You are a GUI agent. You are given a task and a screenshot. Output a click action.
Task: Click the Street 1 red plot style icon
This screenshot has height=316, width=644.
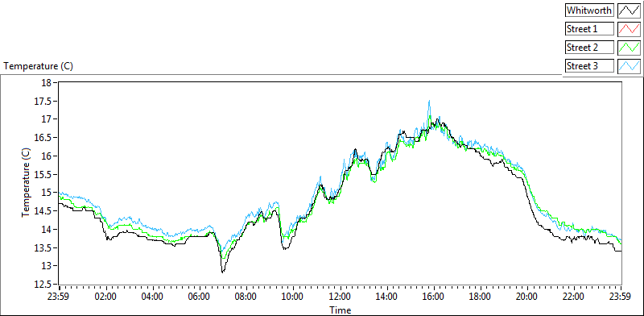[629, 29]
